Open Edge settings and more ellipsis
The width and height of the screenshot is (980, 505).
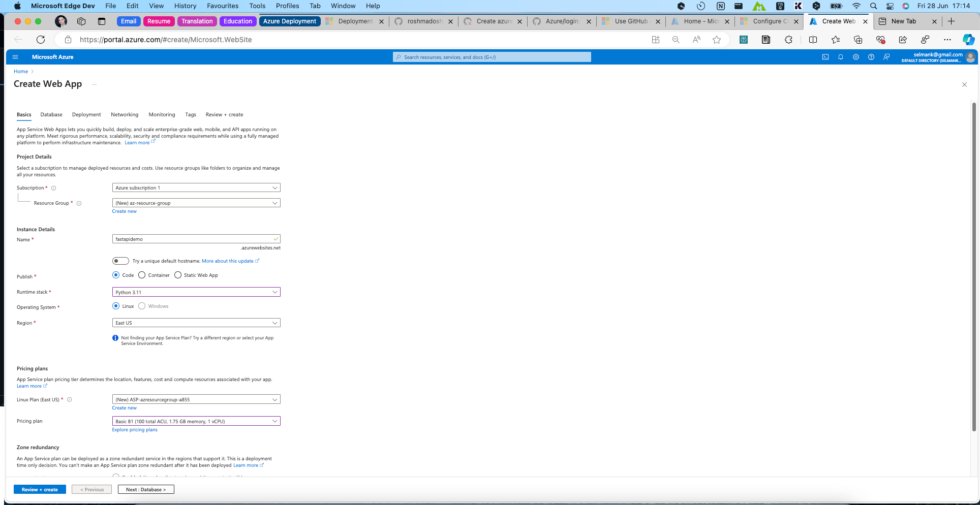coord(947,40)
